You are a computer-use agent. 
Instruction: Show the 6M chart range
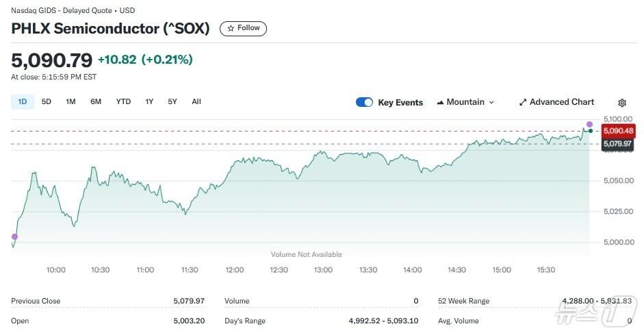pos(96,101)
